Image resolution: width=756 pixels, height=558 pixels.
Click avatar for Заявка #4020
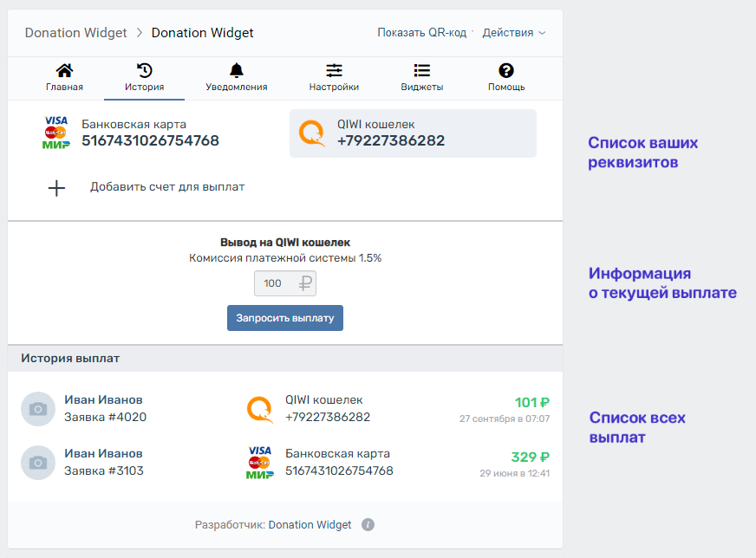point(38,409)
